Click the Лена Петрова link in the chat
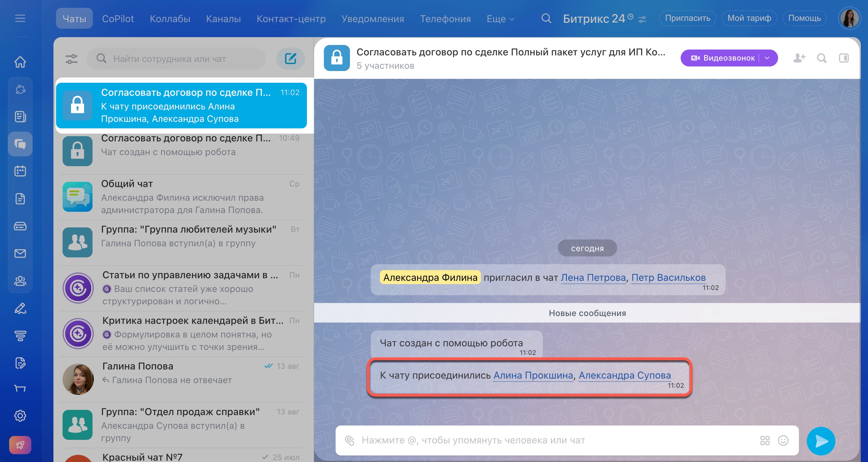Screen dimensions: 868x462 click(593, 278)
